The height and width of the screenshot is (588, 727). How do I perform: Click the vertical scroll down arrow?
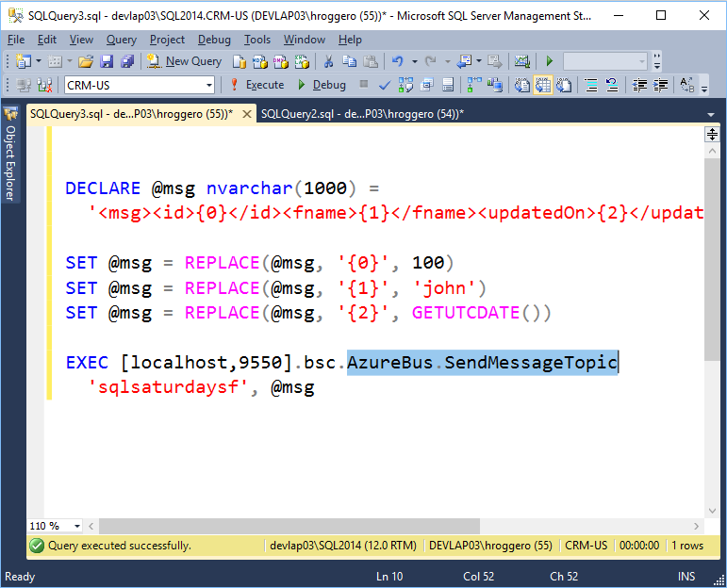(x=712, y=511)
